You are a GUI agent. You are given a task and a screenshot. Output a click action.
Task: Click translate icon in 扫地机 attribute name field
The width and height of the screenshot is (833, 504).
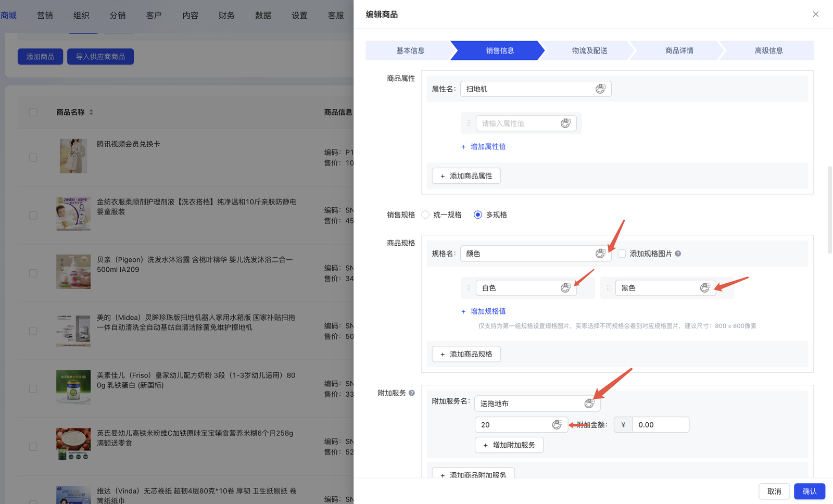click(600, 89)
